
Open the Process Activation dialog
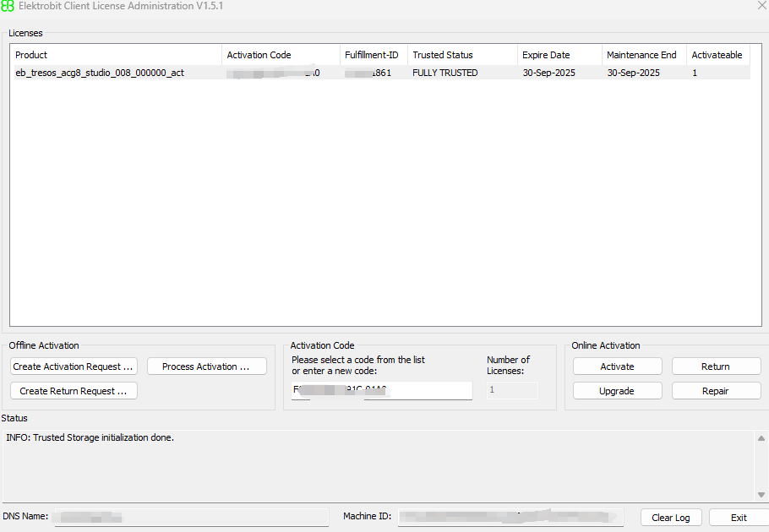(x=206, y=366)
